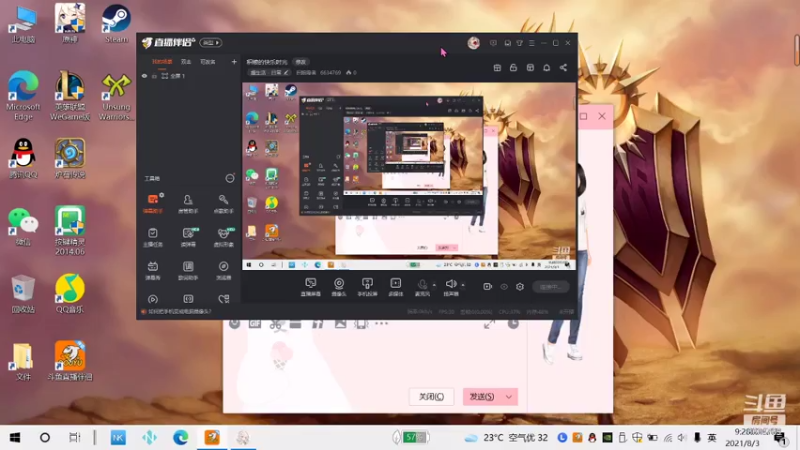The width and height of the screenshot is (800, 450).
Task: Open the how-to-use-phone-as-webcam tip link
Action: click(x=179, y=312)
